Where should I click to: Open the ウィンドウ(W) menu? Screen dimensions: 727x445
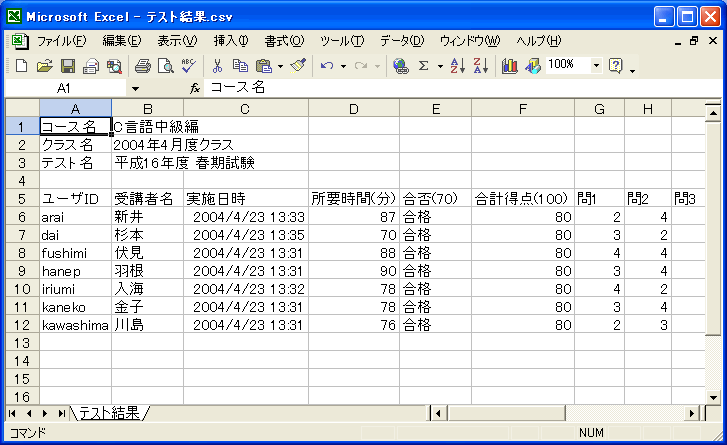[x=470, y=41]
